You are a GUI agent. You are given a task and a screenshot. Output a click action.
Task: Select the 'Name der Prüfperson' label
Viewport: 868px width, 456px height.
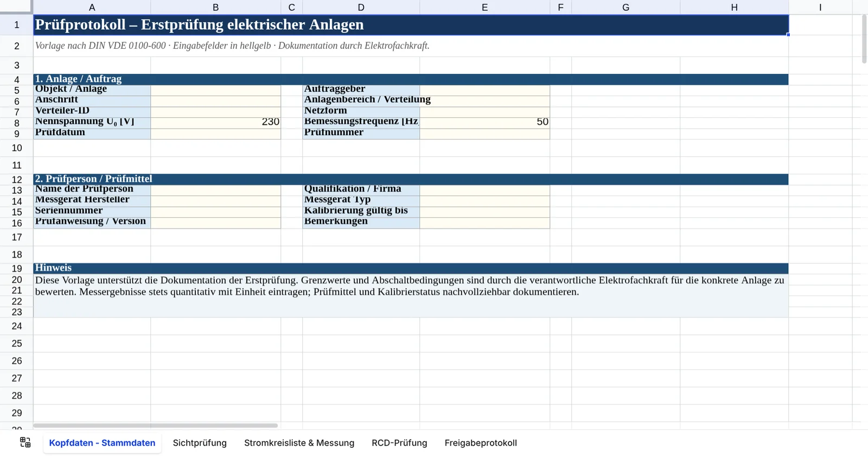[92, 190]
